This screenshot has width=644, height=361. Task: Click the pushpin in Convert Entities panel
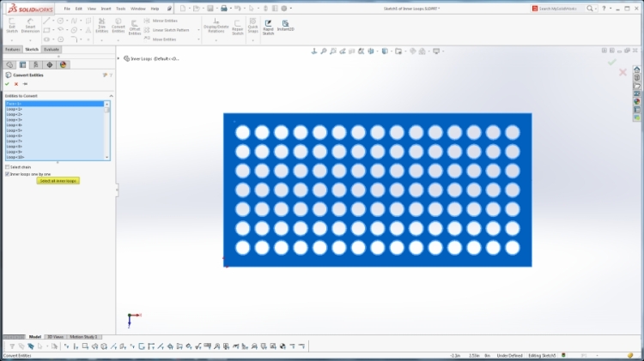point(25,84)
